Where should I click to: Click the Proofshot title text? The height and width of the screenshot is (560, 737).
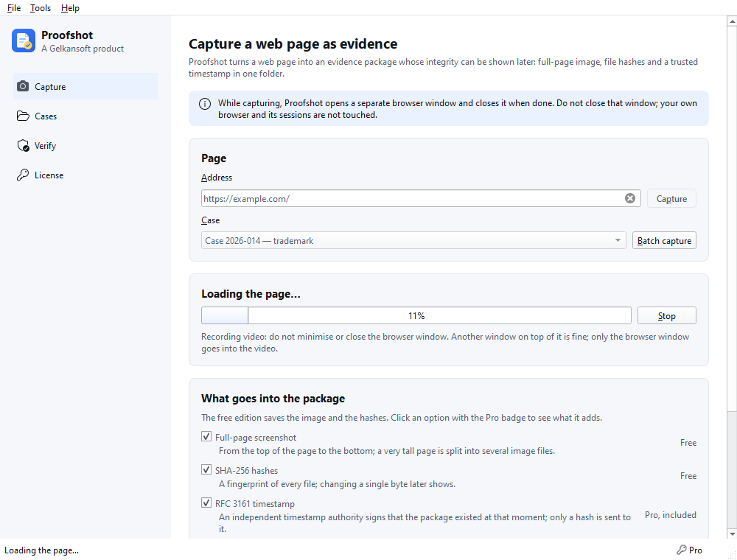click(x=67, y=35)
